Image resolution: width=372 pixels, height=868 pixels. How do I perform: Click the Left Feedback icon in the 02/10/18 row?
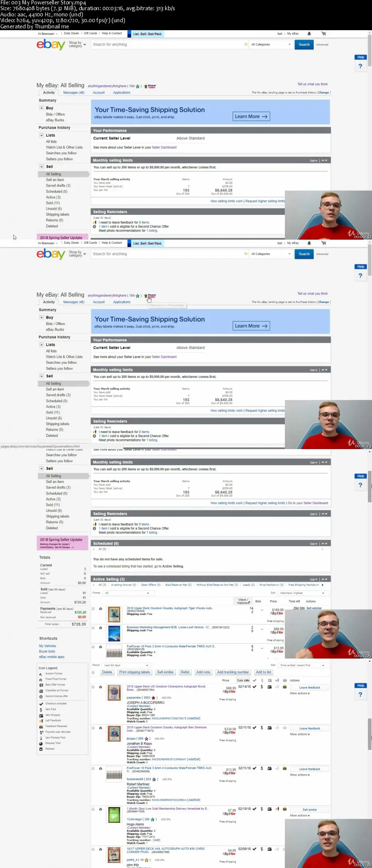coord(277,809)
